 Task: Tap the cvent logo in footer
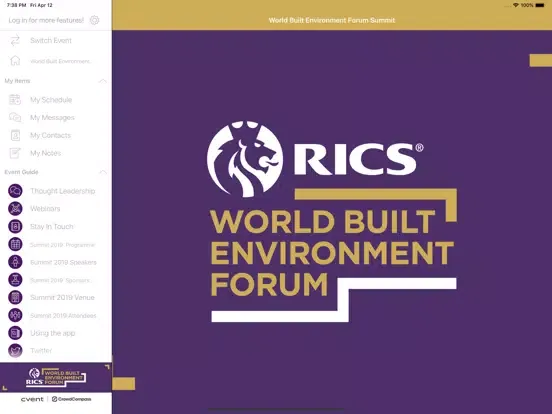point(32,399)
